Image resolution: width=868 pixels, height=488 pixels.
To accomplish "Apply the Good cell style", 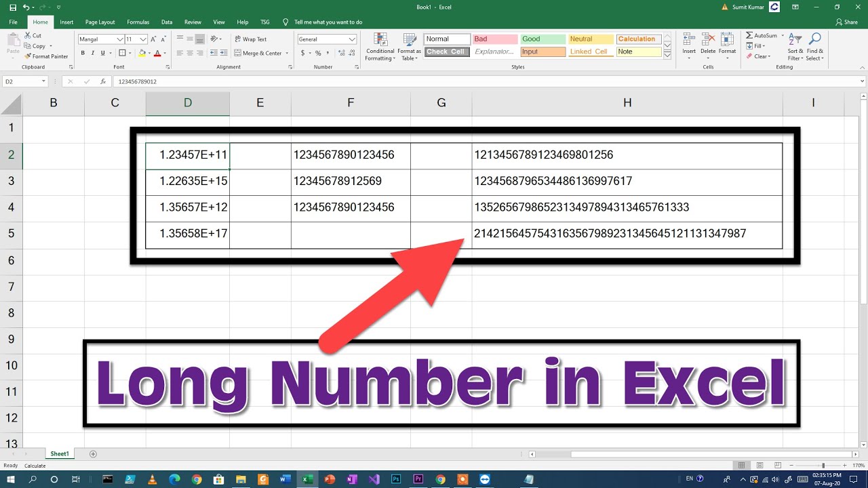I will click(542, 39).
